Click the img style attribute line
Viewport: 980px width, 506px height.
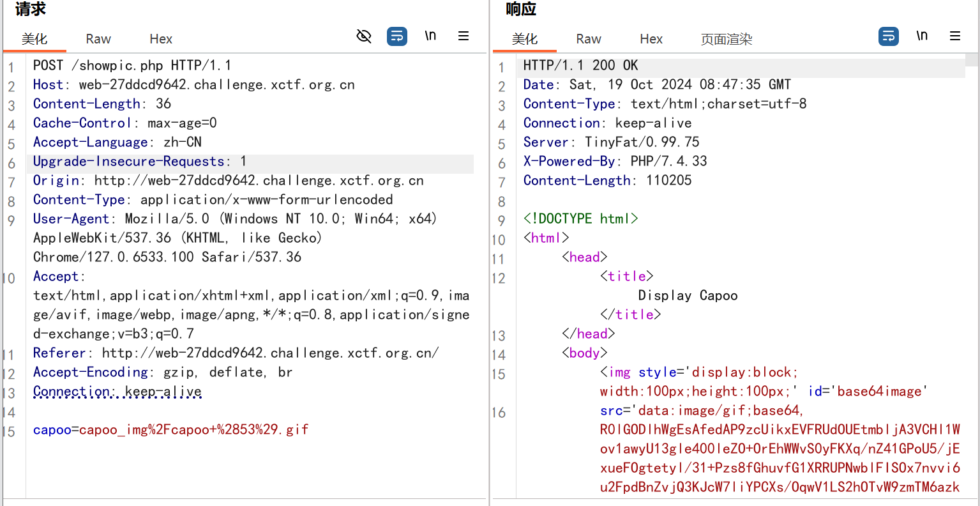pos(699,372)
